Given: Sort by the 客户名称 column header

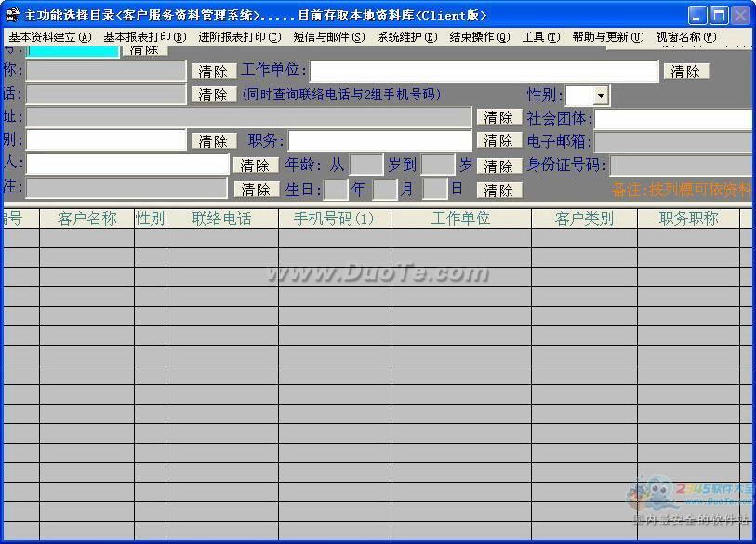Looking at the screenshot, I should tap(86, 219).
